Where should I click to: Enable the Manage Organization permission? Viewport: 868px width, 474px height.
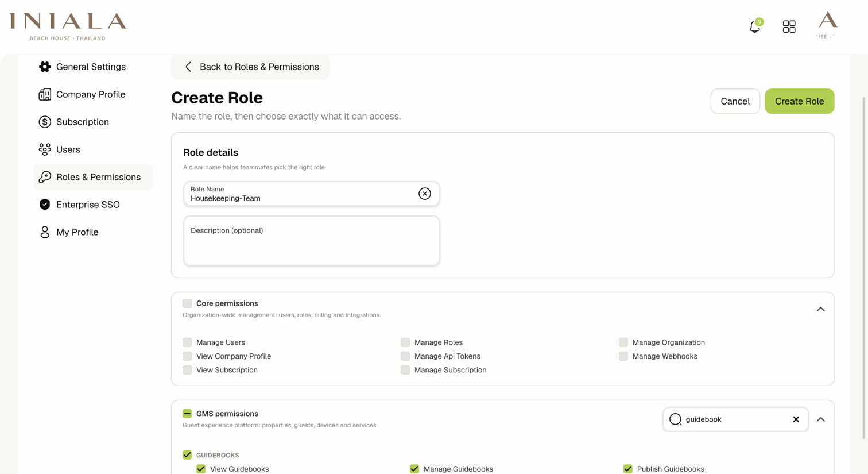tap(623, 342)
